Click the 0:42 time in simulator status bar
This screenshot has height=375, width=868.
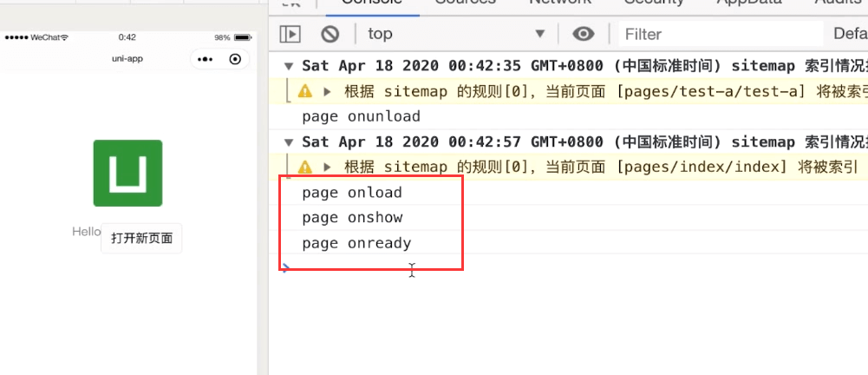(x=127, y=37)
